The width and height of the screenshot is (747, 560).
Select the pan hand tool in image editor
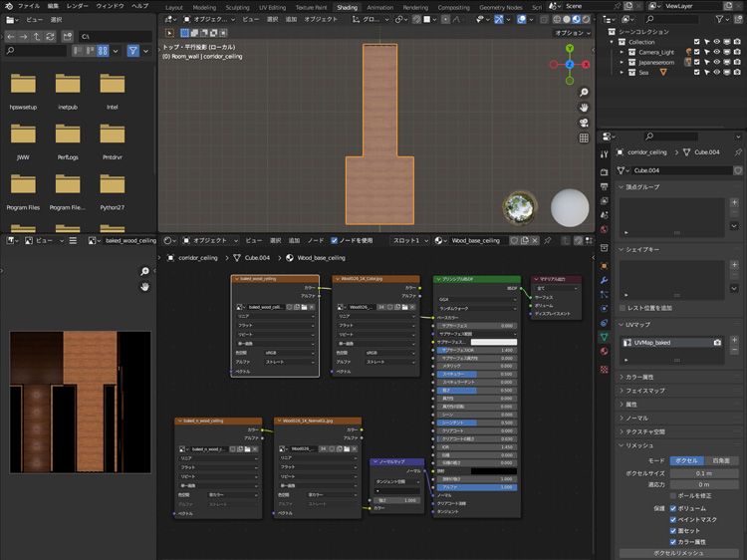click(144, 287)
